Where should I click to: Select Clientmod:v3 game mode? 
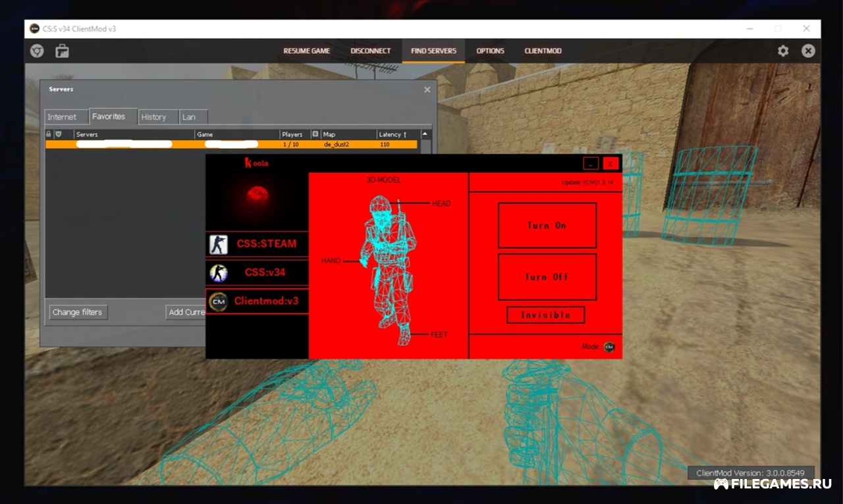pos(257,301)
